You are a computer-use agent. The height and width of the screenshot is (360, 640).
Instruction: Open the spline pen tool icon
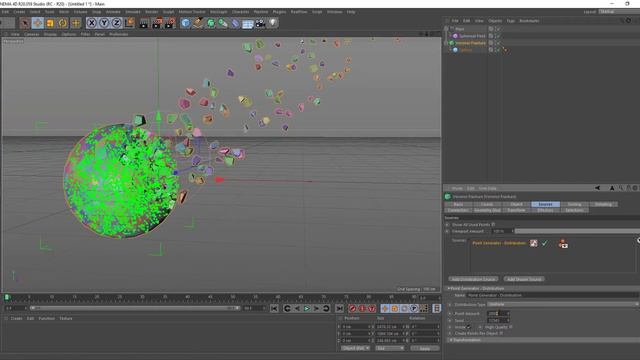[198, 23]
